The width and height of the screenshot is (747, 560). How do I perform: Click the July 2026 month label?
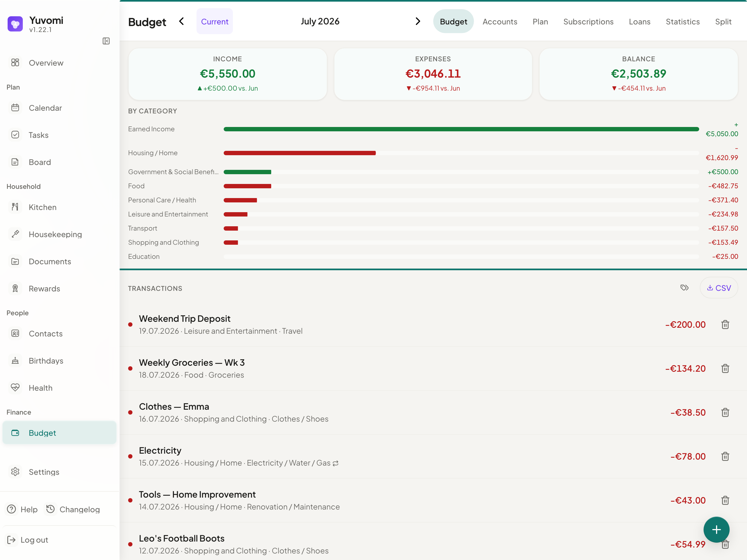320,21
